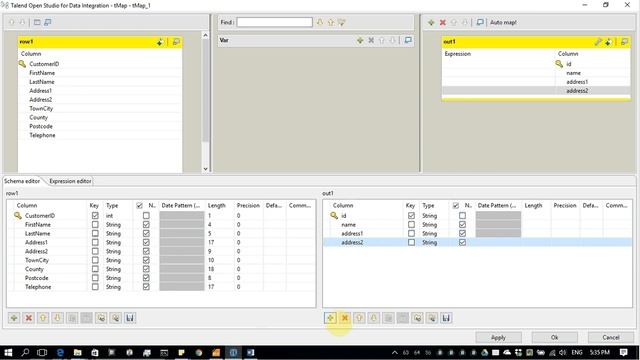Toggle row1 Nullable header checkbox

tap(140, 205)
